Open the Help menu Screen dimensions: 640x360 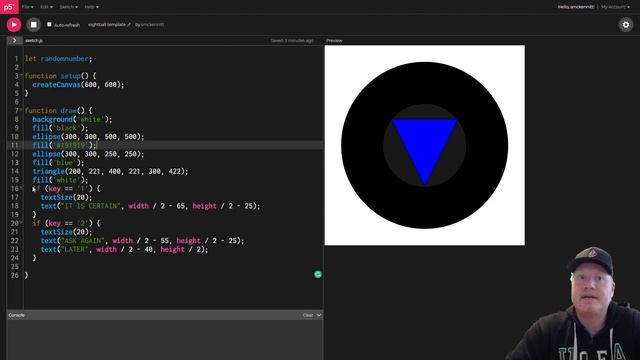click(91, 7)
